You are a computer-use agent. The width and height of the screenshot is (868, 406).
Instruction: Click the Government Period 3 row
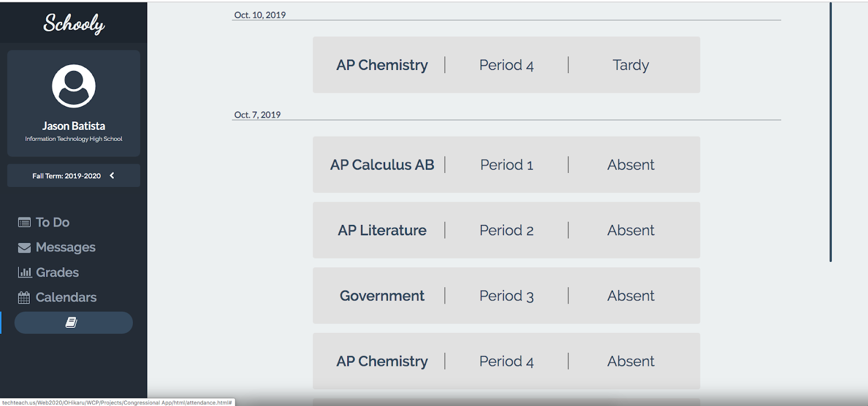tap(506, 296)
